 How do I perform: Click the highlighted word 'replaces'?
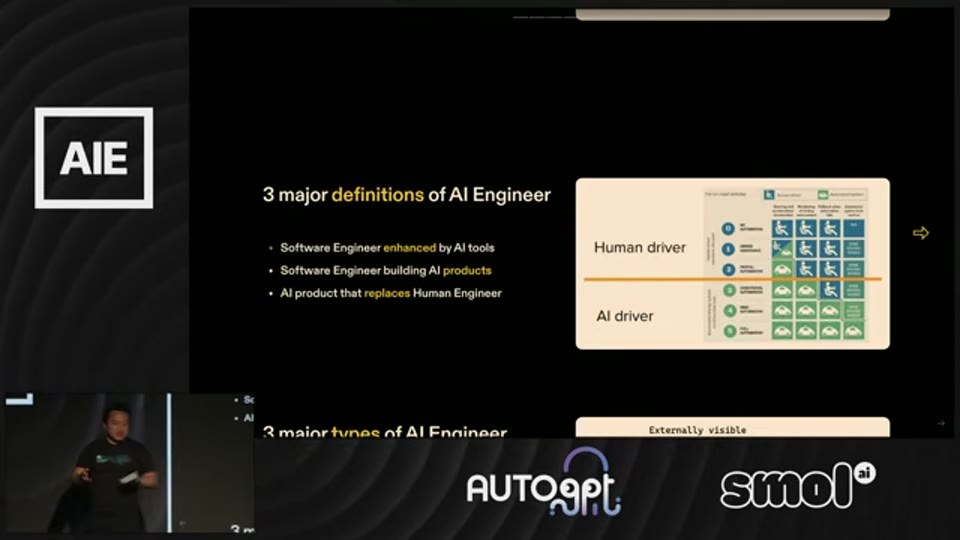(x=387, y=293)
